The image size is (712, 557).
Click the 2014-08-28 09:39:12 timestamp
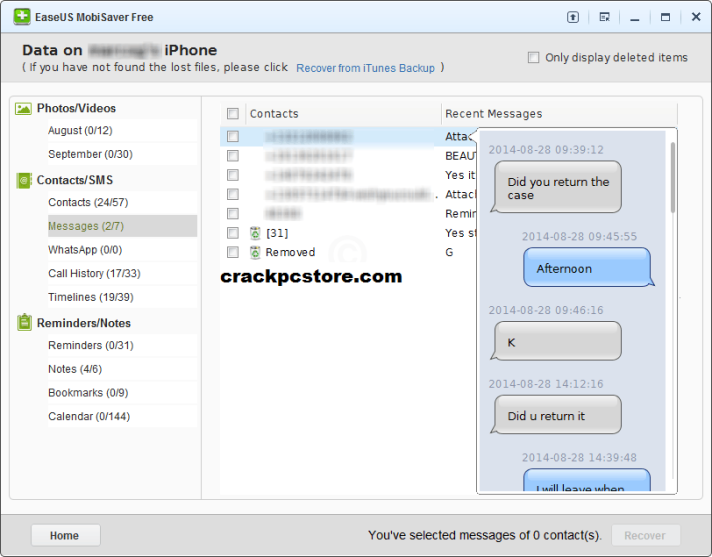[x=546, y=150]
